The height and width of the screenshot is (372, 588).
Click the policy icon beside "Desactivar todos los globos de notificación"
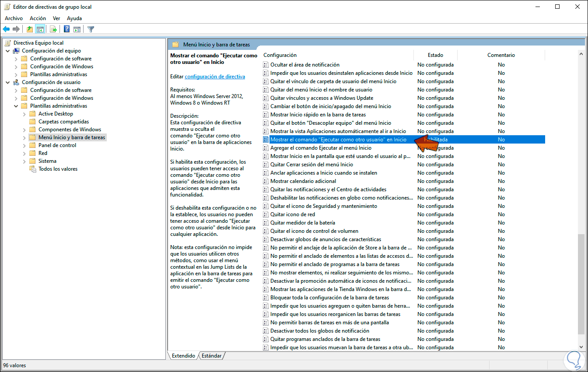pyautogui.click(x=266, y=331)
